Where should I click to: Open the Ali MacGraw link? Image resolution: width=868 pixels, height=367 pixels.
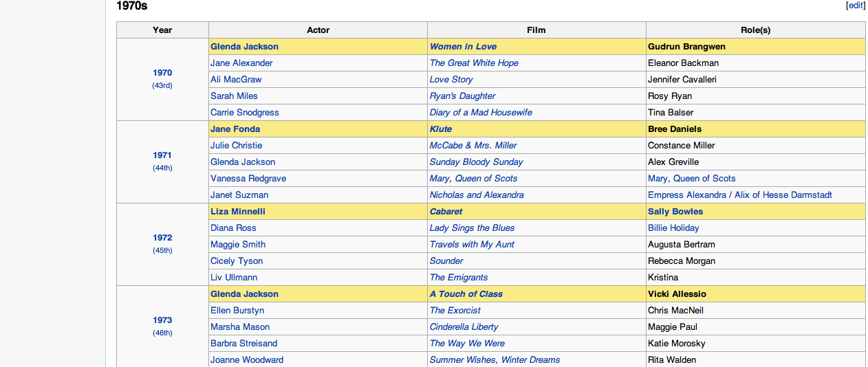pyautogui.click(x=236, y=80)
